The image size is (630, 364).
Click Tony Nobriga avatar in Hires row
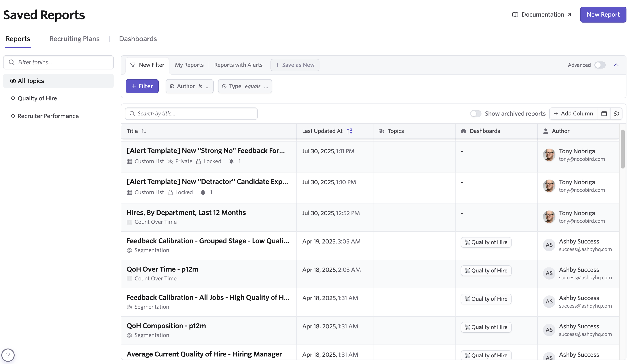(549, 216)
